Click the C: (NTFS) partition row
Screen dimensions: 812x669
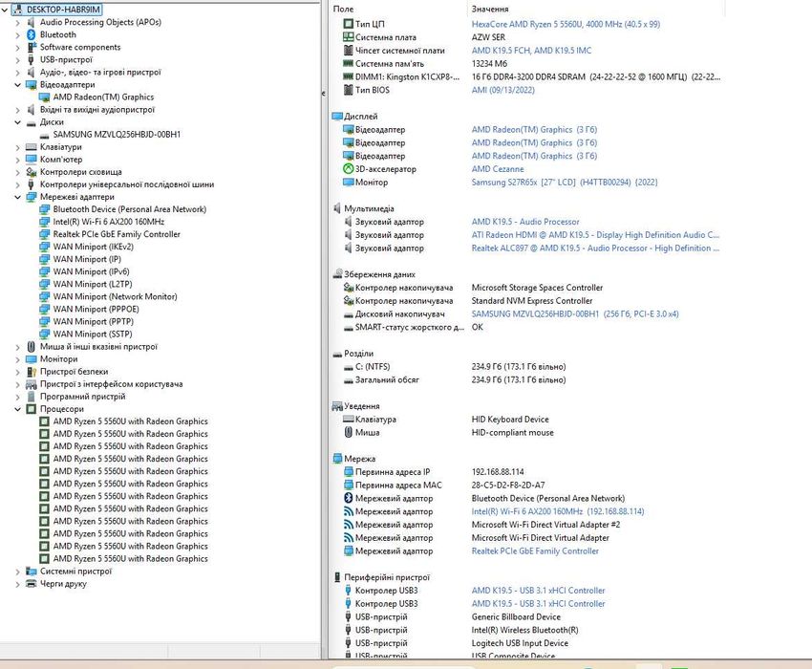click(x=525, y=366)
